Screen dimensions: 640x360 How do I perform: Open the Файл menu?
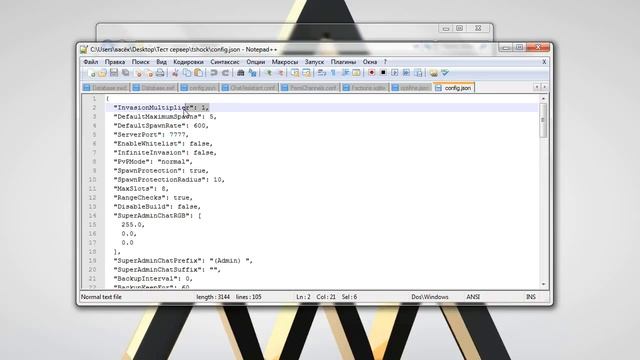tap(91, 62)
